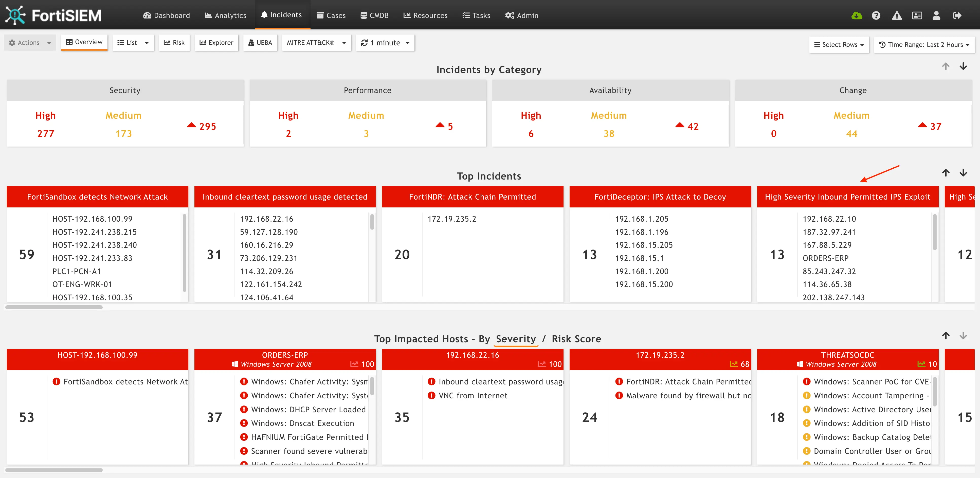Navigate to CMDB

pos(374,15)
